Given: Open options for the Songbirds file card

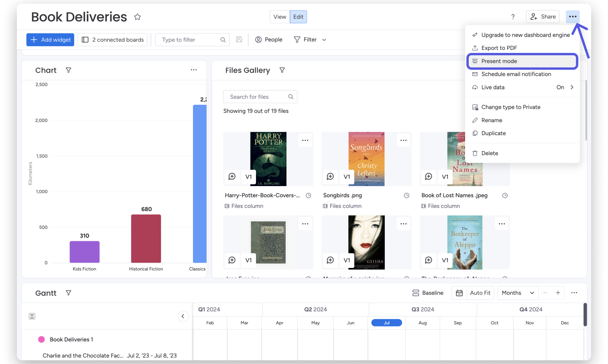Looking at the screenshot, I should coord(404,140).
